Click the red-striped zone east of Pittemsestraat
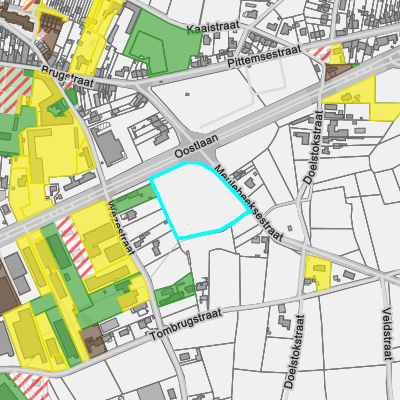This screenshot has width=400, height=400. [x=318, y=53]
